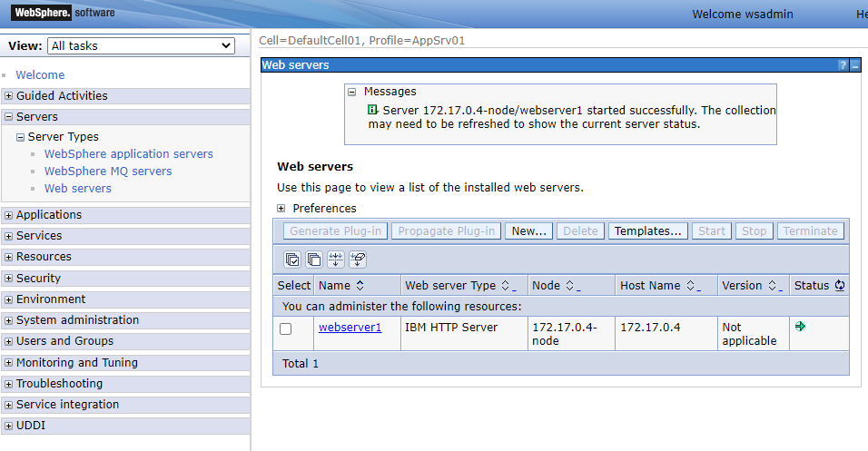Screen dimensions: 868x451
Task: Open the Web servers portlet help icon
Action: 843,65
